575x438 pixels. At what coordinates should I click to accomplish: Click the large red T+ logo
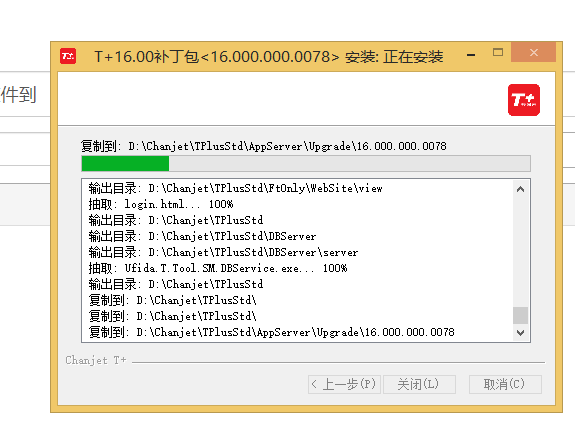tap(524, 100)
